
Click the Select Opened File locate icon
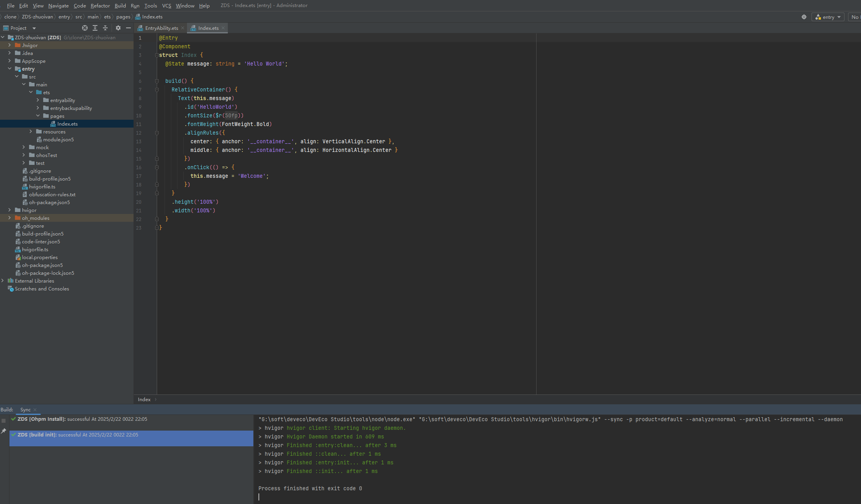(x=84, y=28)
